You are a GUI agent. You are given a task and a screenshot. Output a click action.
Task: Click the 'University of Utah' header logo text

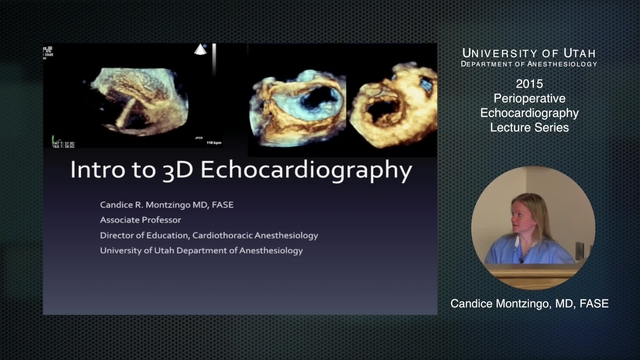(529, 53)
